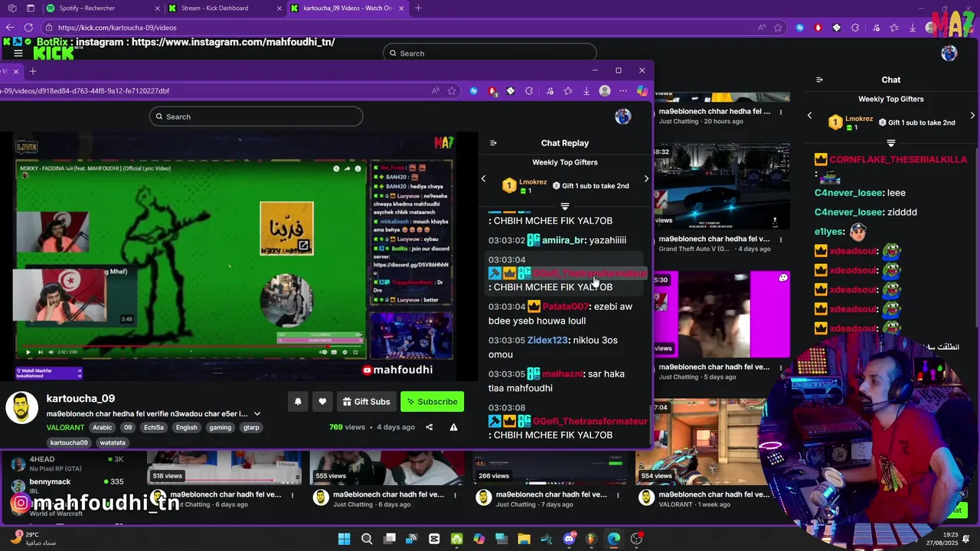The width and height of the screenshot is (980, 551).
Task: Open Downloads icon in front window toolbar
Action: coord(586,90)
